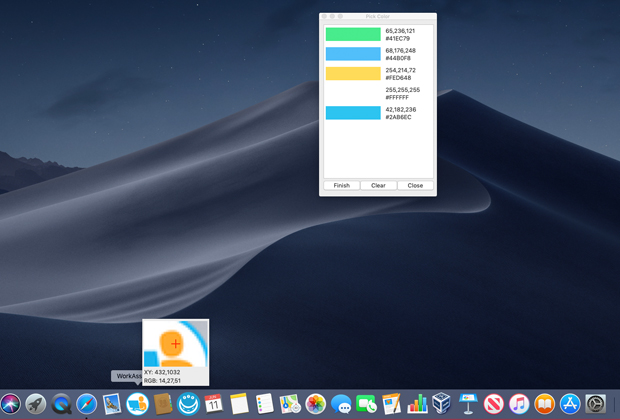Open the brown Contacts book icon
The width and height of the screenshot is (620, 420).
pyautogui.click(x=163, y=404)
